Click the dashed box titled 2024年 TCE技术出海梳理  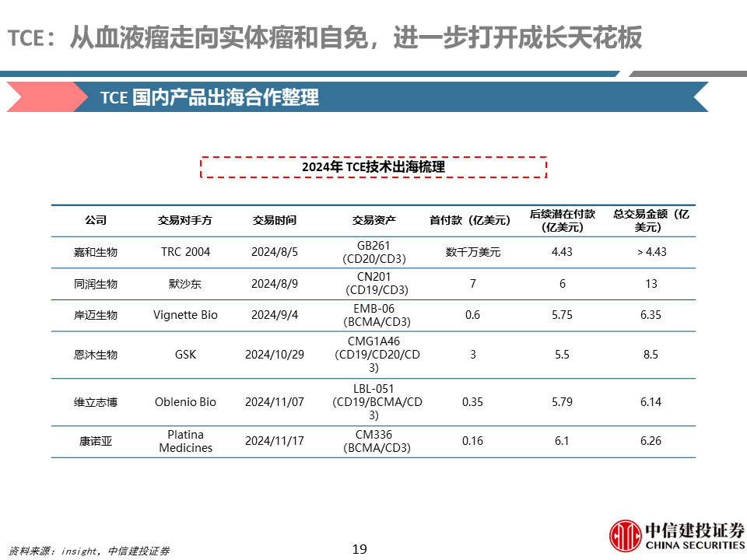pyautogui.click(x=373, y=166)
